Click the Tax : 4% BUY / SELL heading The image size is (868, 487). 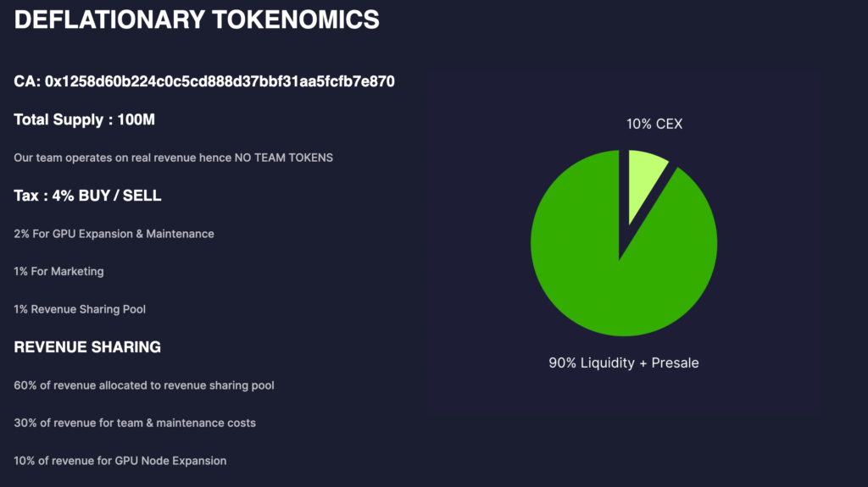tap(87, 196)
